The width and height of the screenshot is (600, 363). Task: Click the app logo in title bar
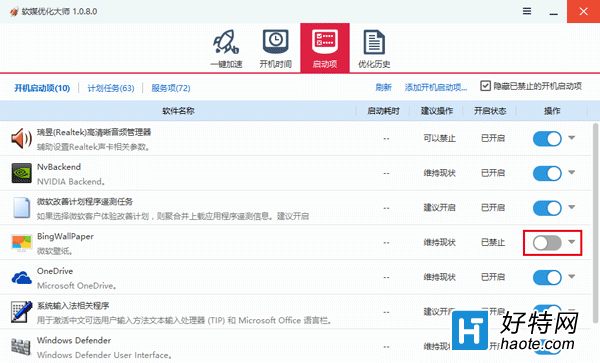coord(14,12)
